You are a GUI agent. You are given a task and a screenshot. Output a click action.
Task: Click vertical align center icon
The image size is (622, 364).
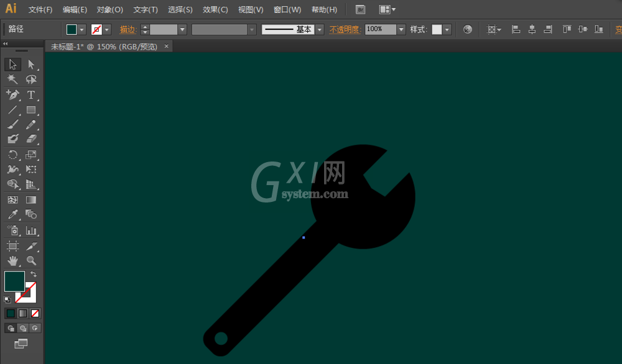[583, 29]
